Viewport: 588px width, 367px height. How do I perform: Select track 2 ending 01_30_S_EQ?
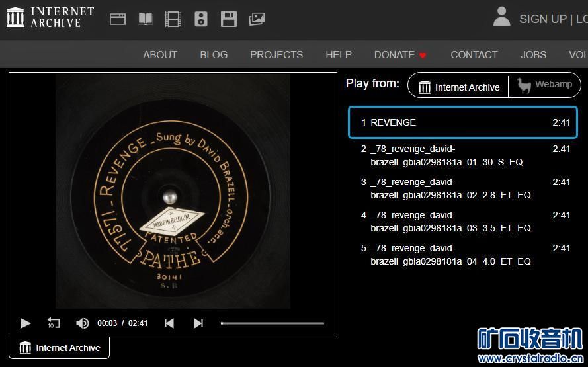463,155
